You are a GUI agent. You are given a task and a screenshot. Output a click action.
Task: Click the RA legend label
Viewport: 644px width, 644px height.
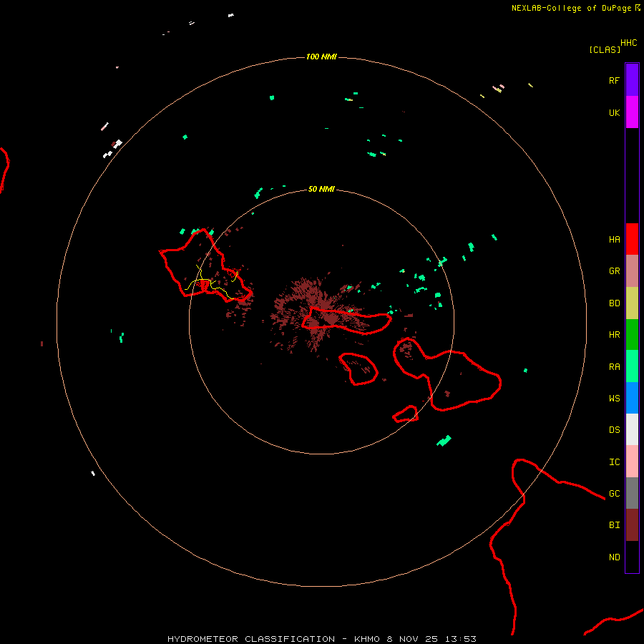pyautogui.click(x=614, y=367)
